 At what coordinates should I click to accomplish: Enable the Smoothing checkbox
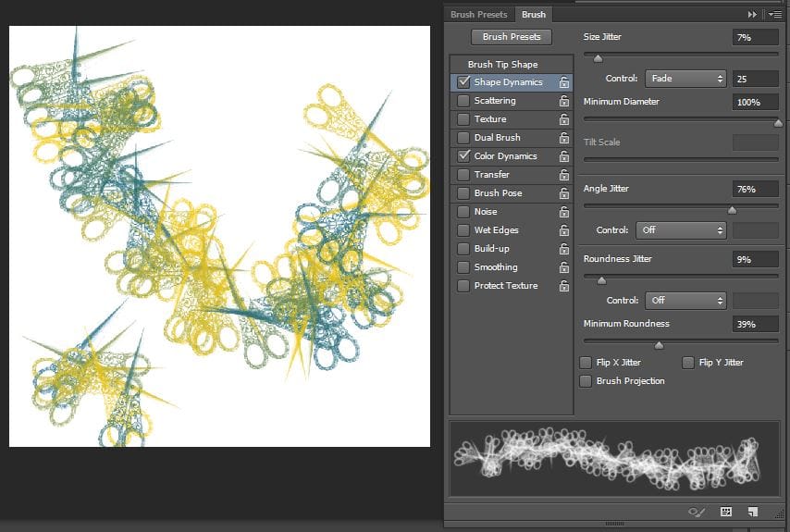click(x=463, y=267)
